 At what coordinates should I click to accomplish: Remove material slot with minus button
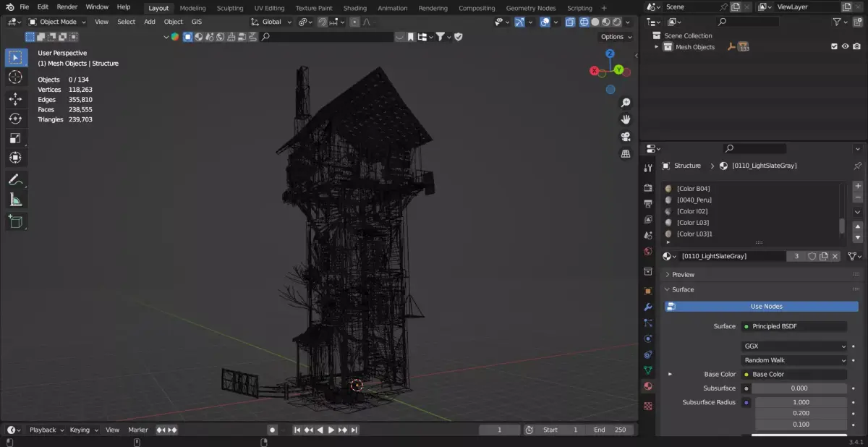(x=858, y=197)
